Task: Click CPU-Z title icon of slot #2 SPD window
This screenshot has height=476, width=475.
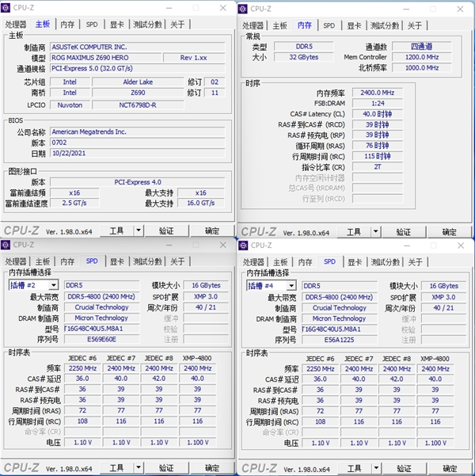Action: [x=7, y=245]
